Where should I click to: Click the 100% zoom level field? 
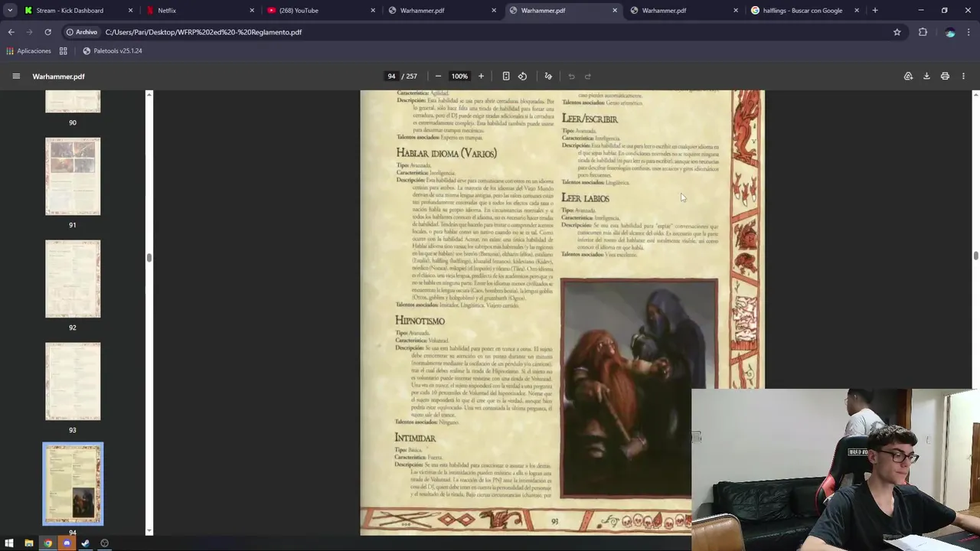pos(459,76)
